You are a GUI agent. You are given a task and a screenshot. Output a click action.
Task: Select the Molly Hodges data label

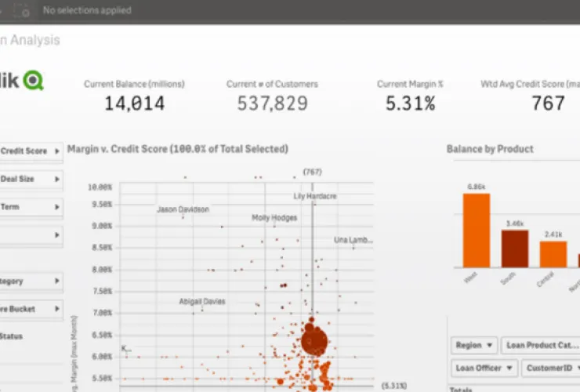pyautogui.click(x=274, y=218)
